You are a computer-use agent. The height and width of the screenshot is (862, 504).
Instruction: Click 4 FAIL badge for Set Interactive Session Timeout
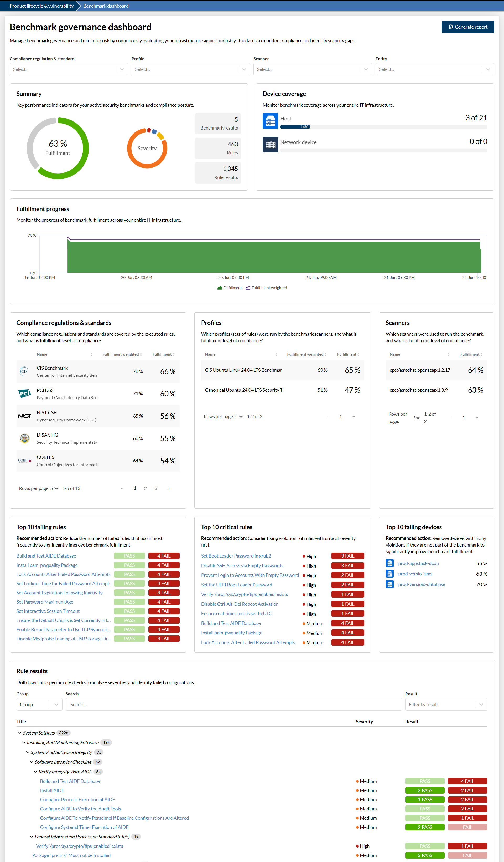tap(164, 611)
